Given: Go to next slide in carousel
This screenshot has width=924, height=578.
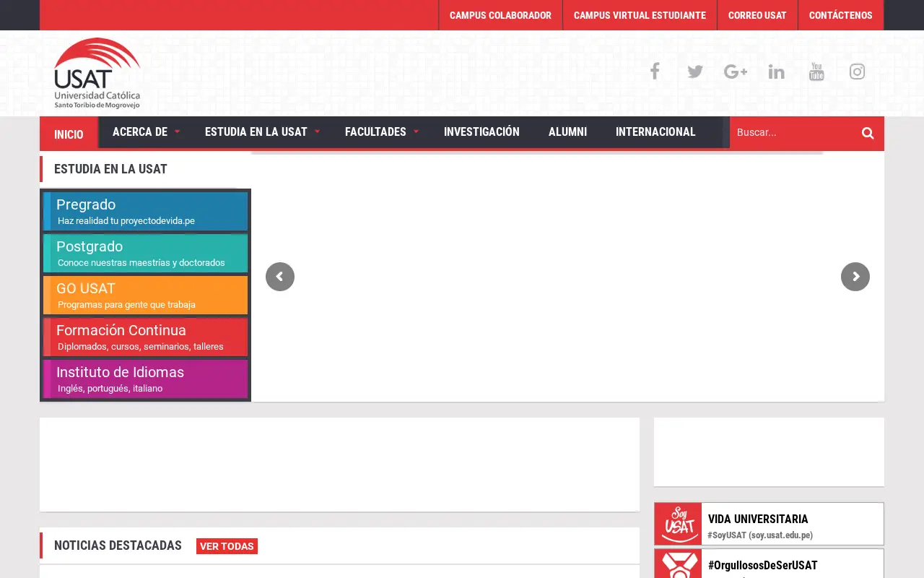Looking at the screenshot, I should pyautogui.click(x=855, y=277).
